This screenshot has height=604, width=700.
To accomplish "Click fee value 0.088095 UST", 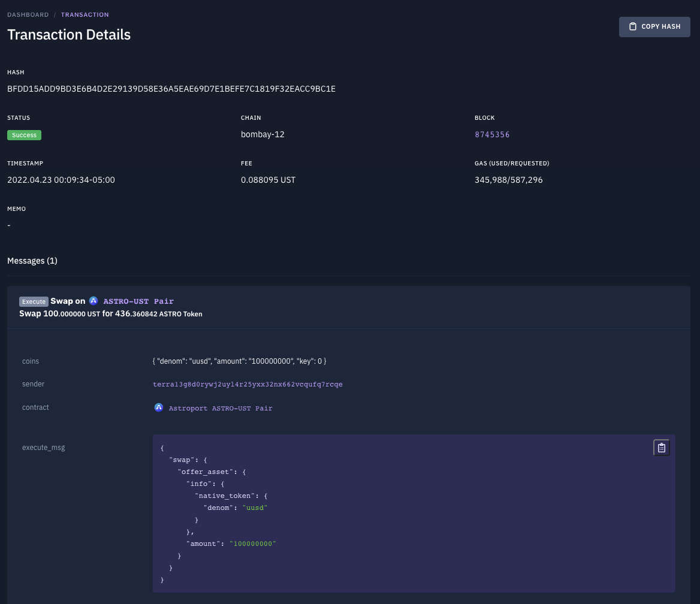I will (268, 180).
